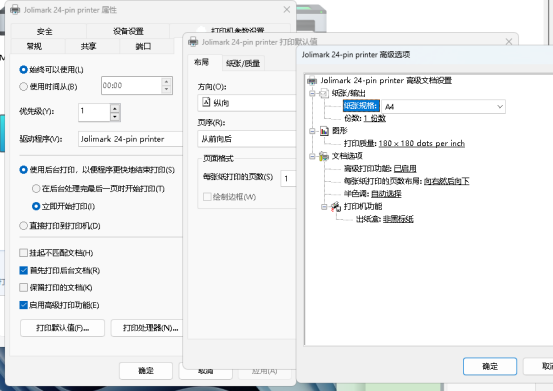The image size is (553, 391).
Task: Decrease the 优先级 spinner value
Action: coord(115,117)
